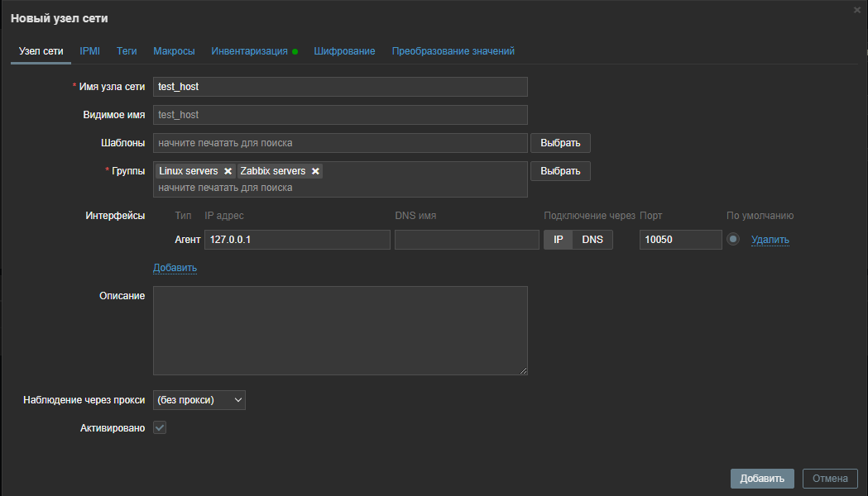Switch connection to DNS
868x496 pixels.
click(x=592, y=240)
